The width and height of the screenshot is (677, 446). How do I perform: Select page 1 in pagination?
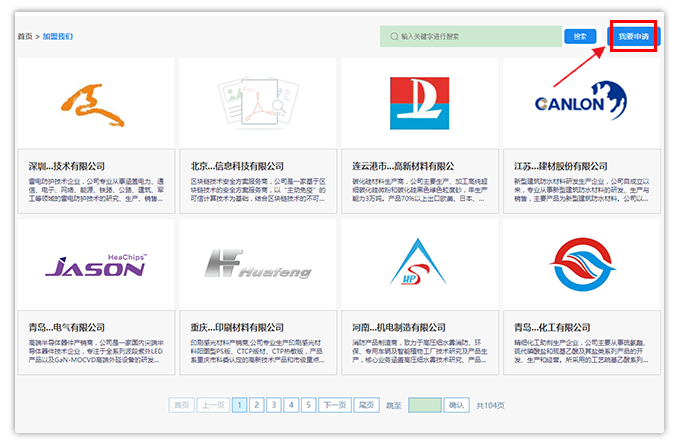[x=239, y=405]
